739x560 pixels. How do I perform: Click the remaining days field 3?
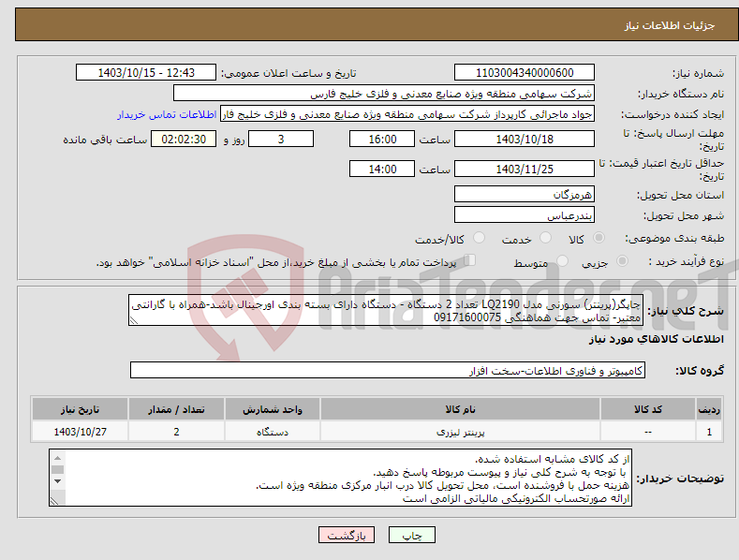pos(281,139)
